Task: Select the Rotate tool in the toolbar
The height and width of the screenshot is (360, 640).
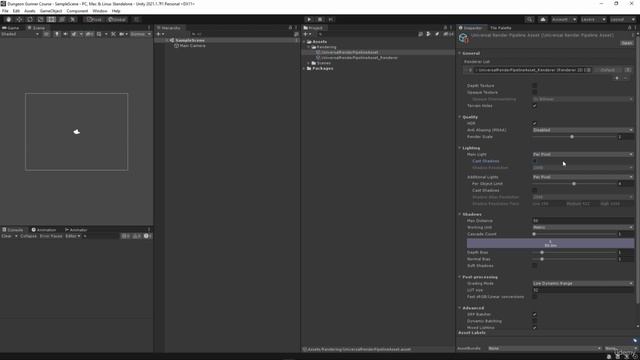Action: click(30, 20)
